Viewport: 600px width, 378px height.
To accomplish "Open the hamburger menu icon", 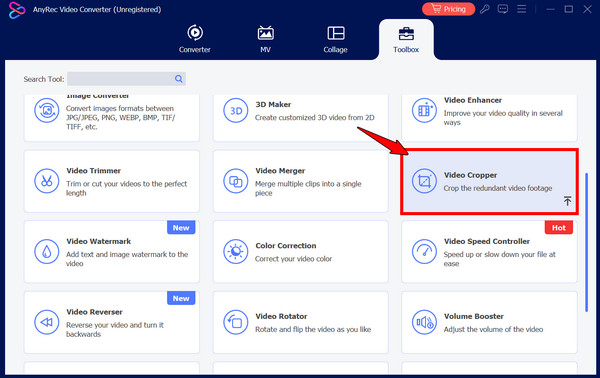I will tap(521, 9).
